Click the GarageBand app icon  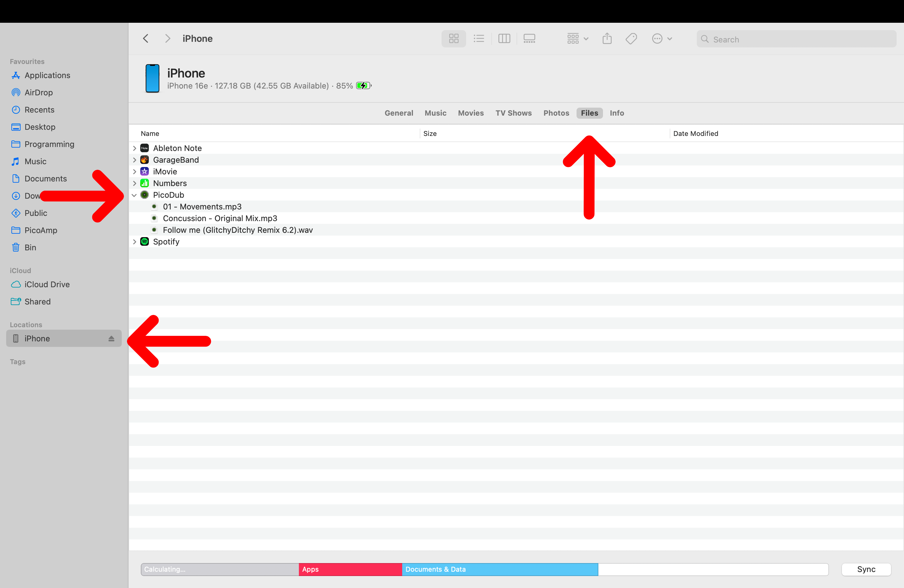(144, 160)
